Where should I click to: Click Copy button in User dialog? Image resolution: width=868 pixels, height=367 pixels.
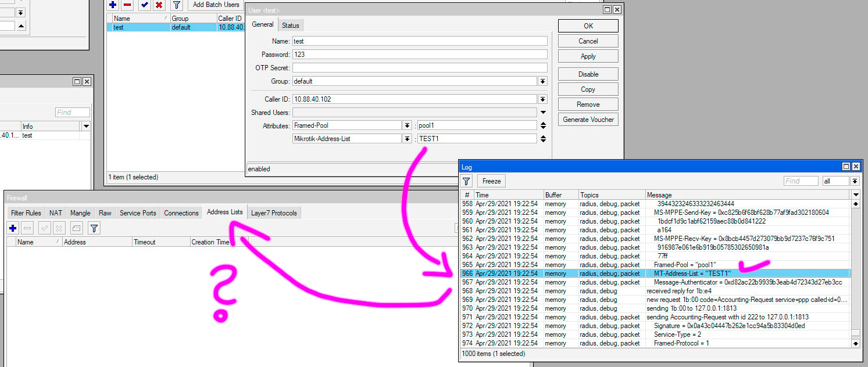click(x=588, y=89)
